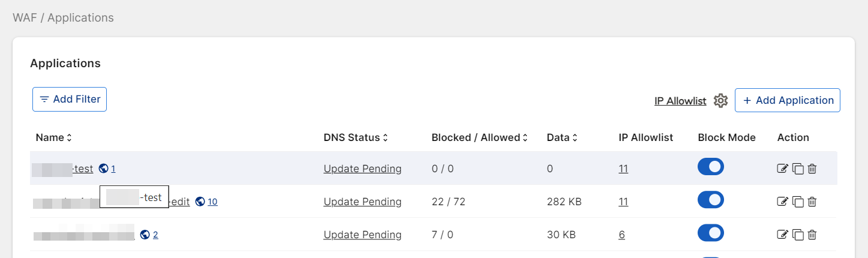Toggle Block Mode for the 282 KB row
This screenshot has width=868, height=258.
(711, 200)
